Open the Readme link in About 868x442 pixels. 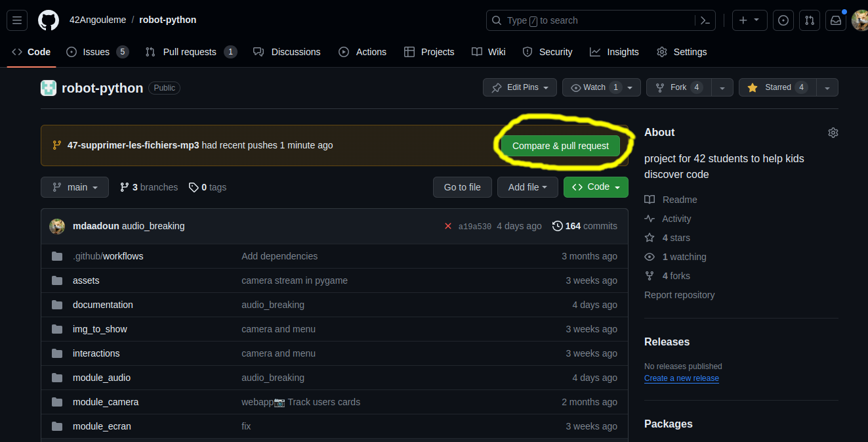pos(671,200)
